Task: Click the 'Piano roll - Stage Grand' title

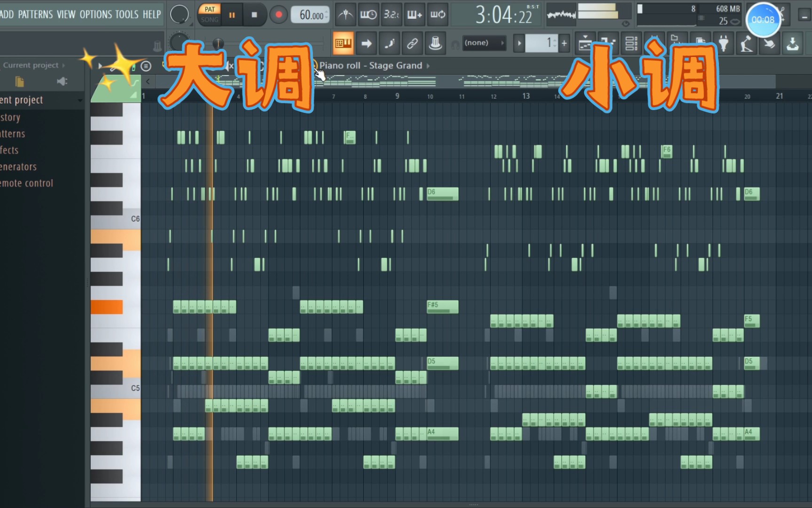Action: (371, 66)
